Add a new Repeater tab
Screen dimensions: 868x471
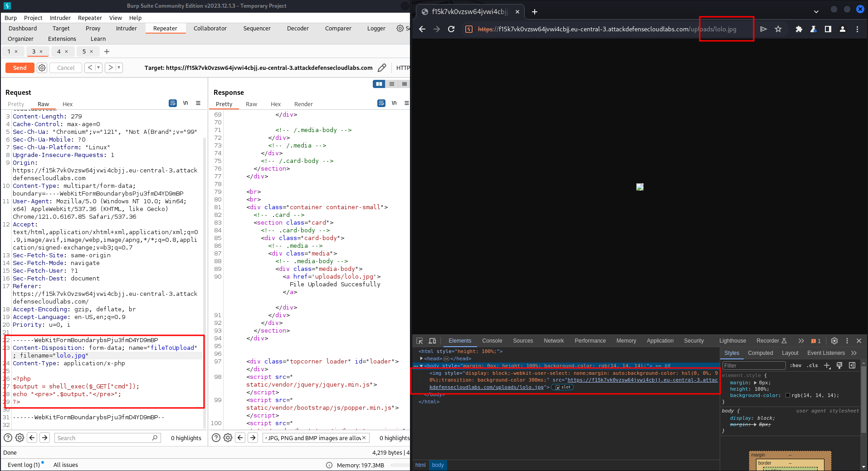[x=107, y=52]
